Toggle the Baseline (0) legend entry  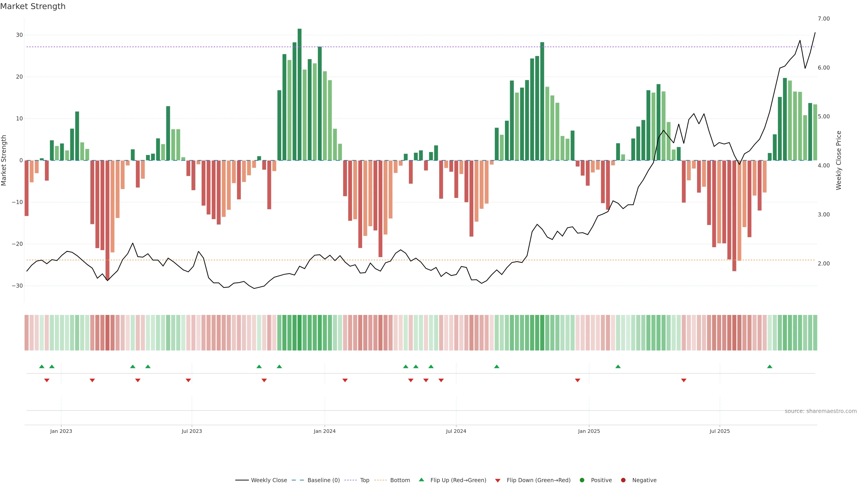point(323,480)
